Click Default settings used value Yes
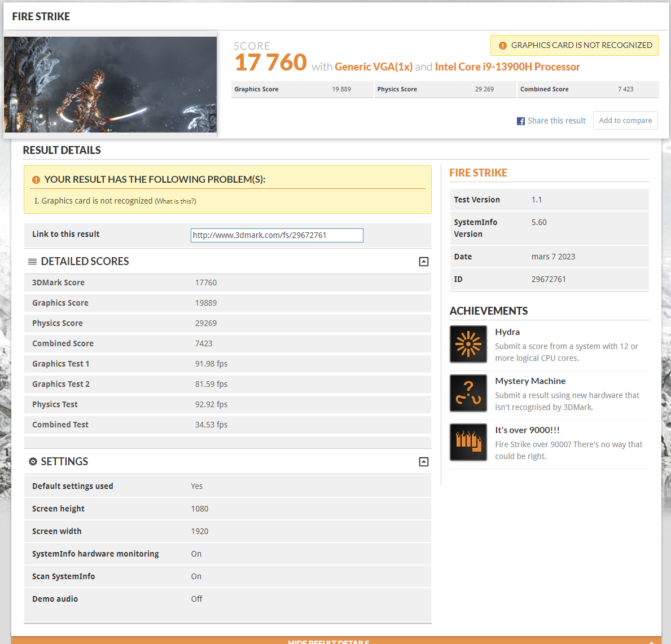Screen dimensions: 671x644 tap(197, 486)
